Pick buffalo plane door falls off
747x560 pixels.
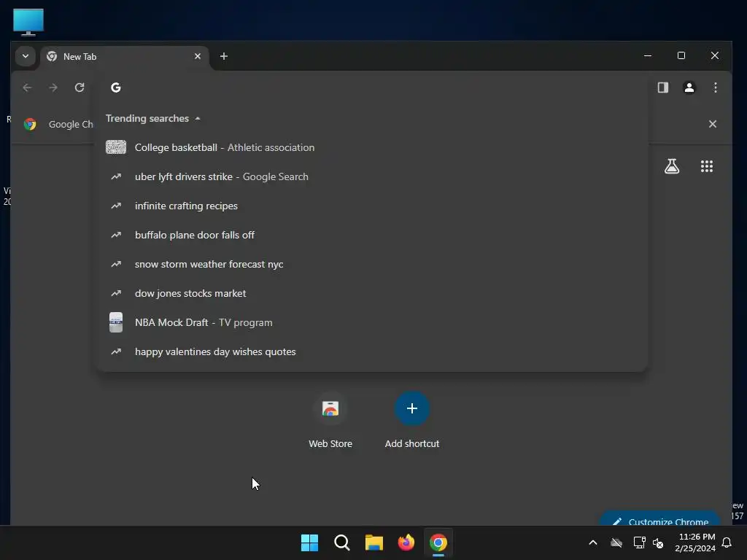click(372, 235)
